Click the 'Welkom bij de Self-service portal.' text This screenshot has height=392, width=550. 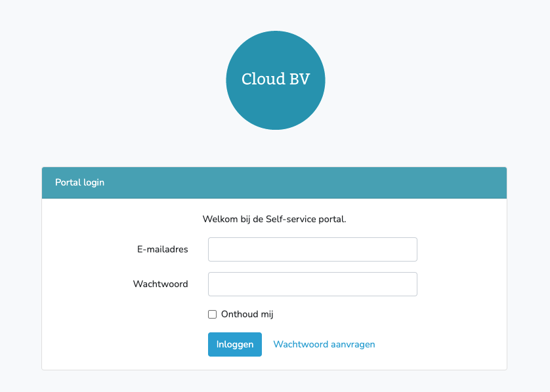click(x=274, y=220)
